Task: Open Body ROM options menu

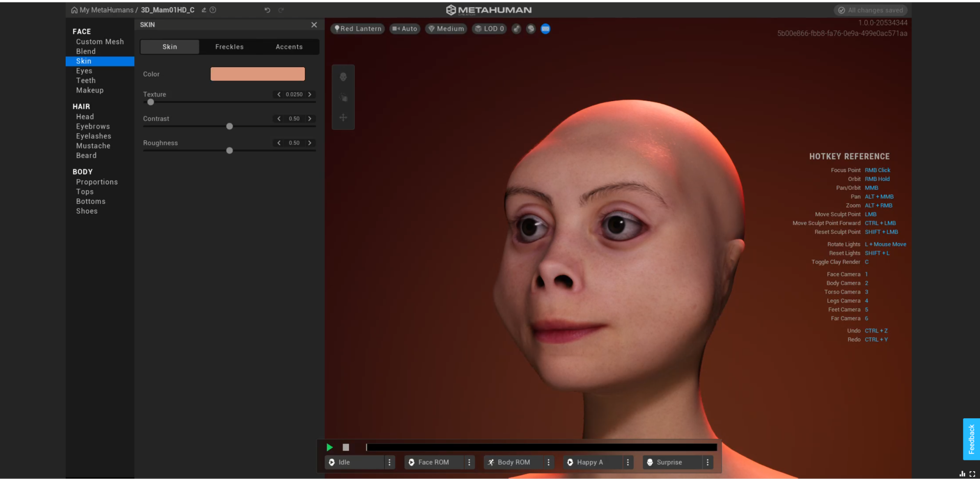Action: pos(548,462)
